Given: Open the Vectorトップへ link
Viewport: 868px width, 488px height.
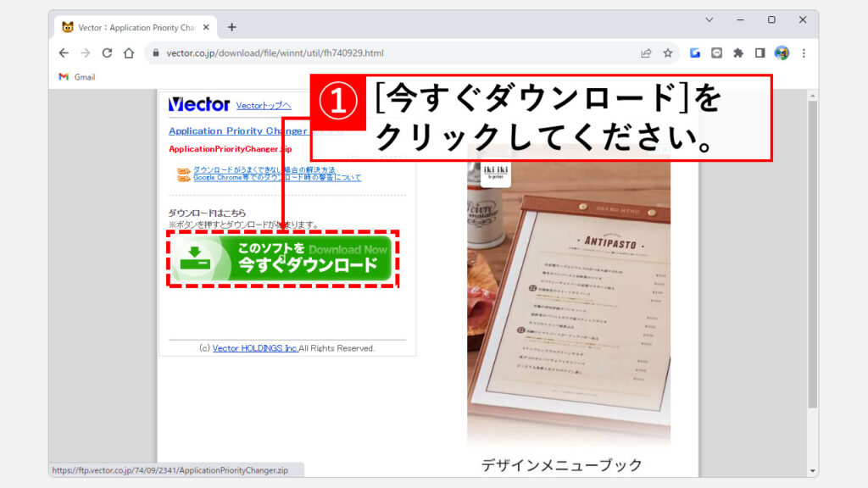Looking at the screenshot, I should coord(264,106).
